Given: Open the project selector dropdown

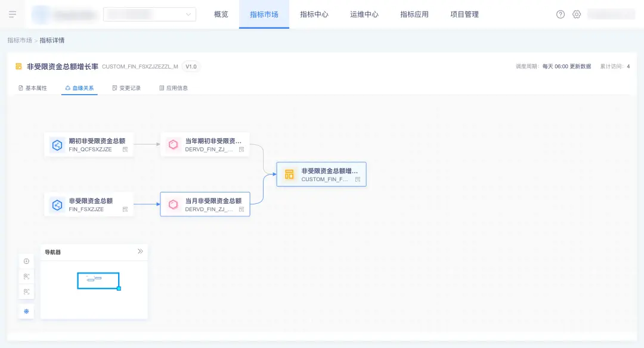Looking at the screenshot, I should pos(150,14).
